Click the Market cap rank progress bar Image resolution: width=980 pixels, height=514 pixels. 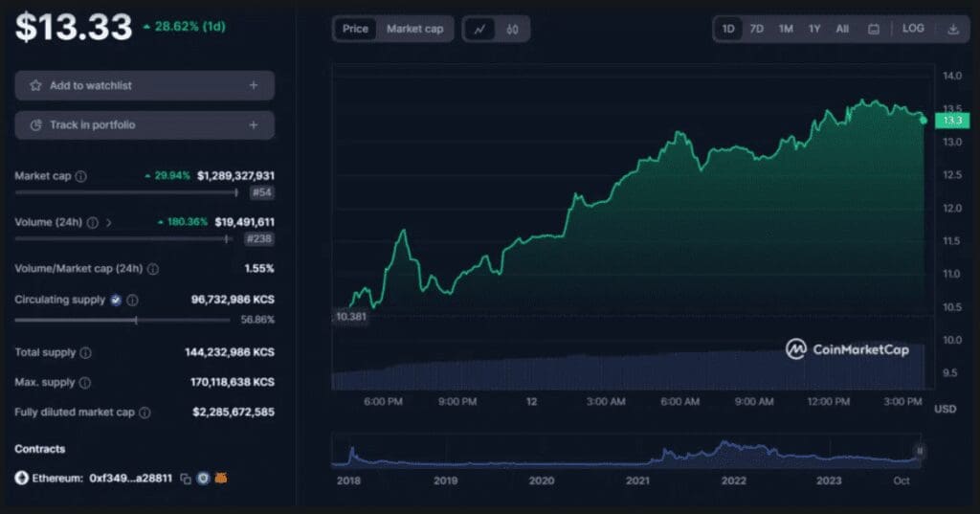point(127,192)
